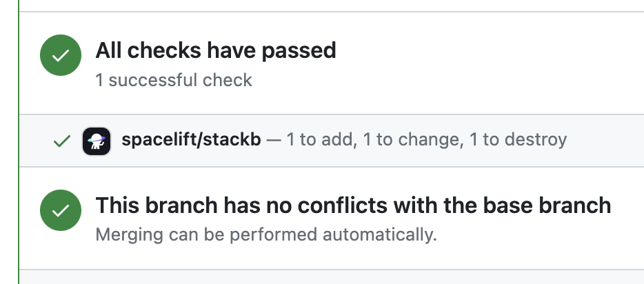644x284 pixels.
Task: Click the "Merging can be performed automatically." text
Action: (266, 234)
